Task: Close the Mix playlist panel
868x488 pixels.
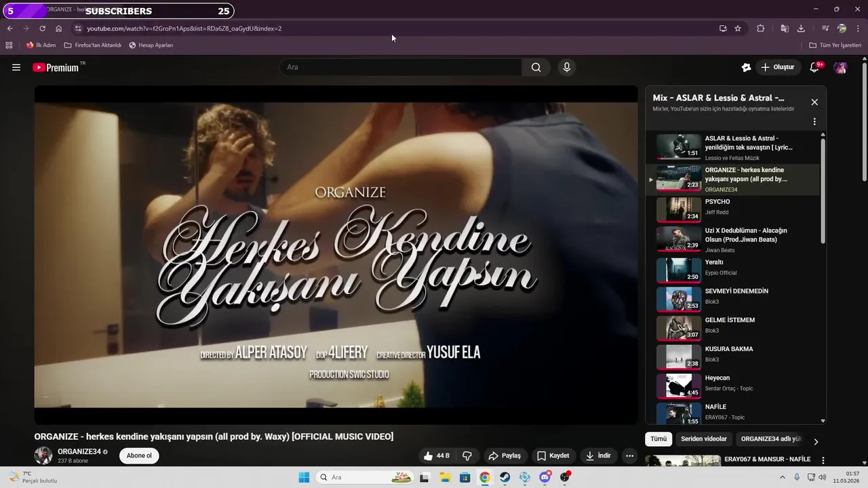Action: point(814,102)
